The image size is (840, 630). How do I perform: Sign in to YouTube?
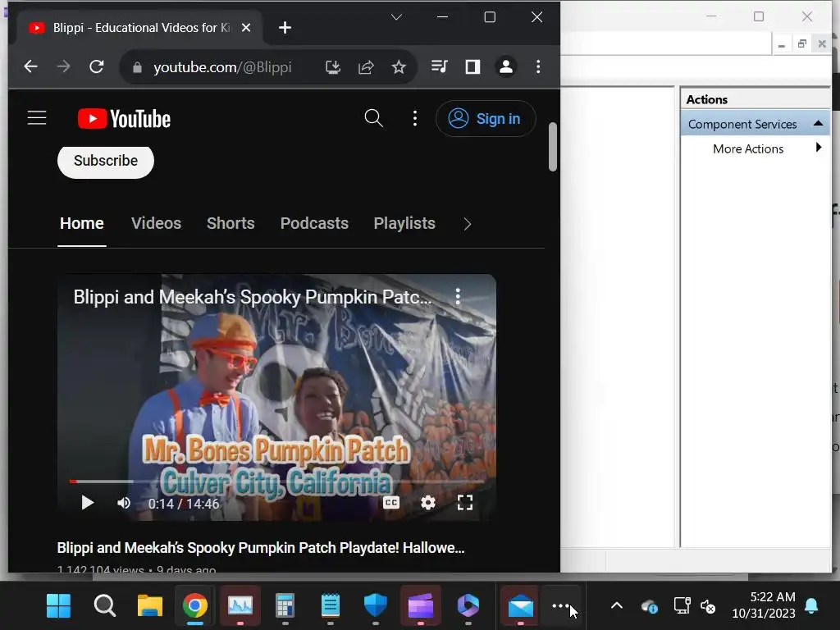(x=486, y=118)
